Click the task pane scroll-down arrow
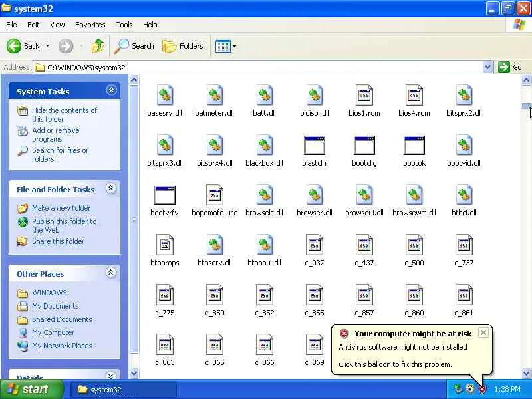Image resolution: width=532 pixels, height=399 pixels. (134, 374)
